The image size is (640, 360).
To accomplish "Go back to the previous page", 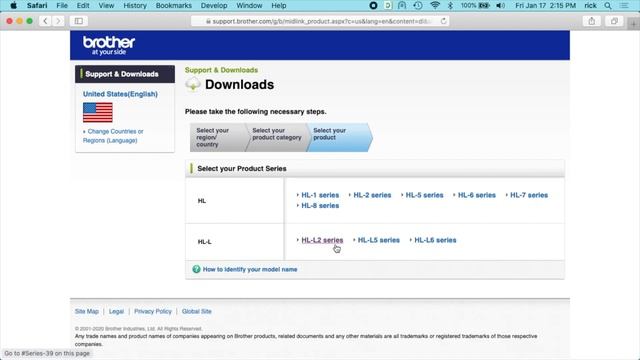I will 45,21.
